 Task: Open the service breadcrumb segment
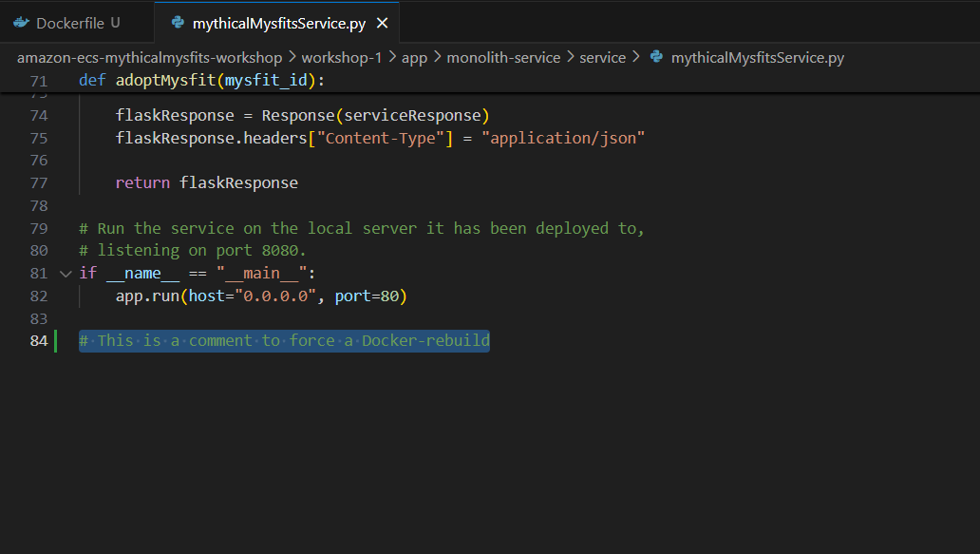pos(602,58)
